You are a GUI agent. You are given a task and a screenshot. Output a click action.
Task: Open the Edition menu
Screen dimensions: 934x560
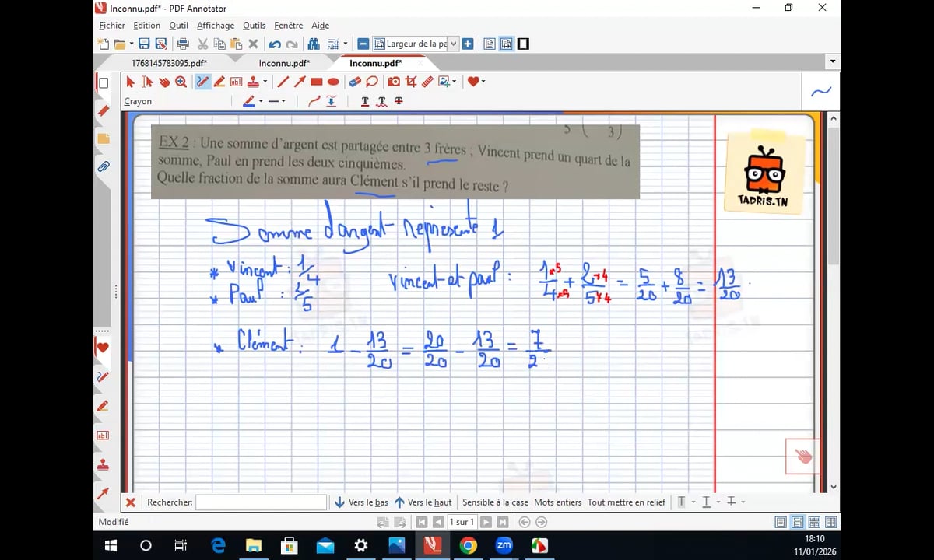click(x=147, y=26)
